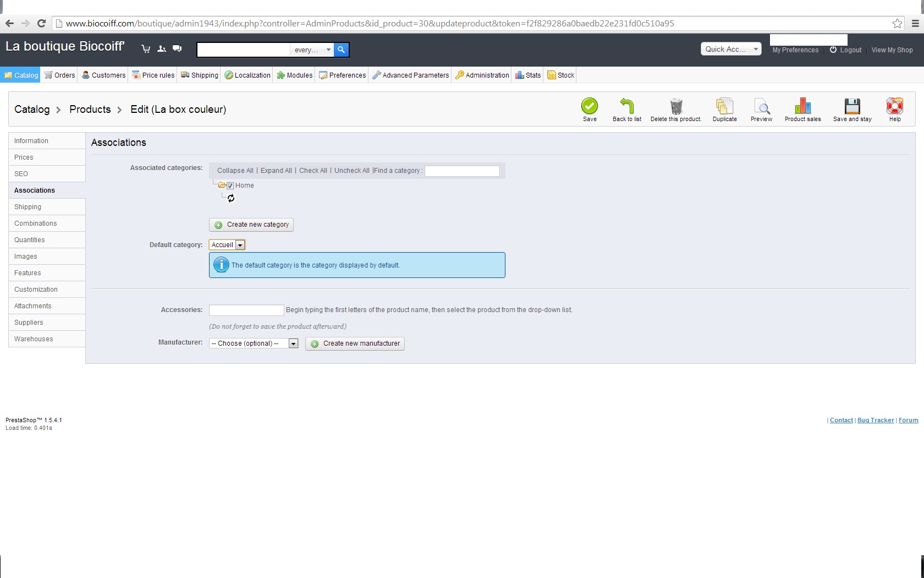
Task: Toggle the Home category checkbox
Action: [230, 186]
